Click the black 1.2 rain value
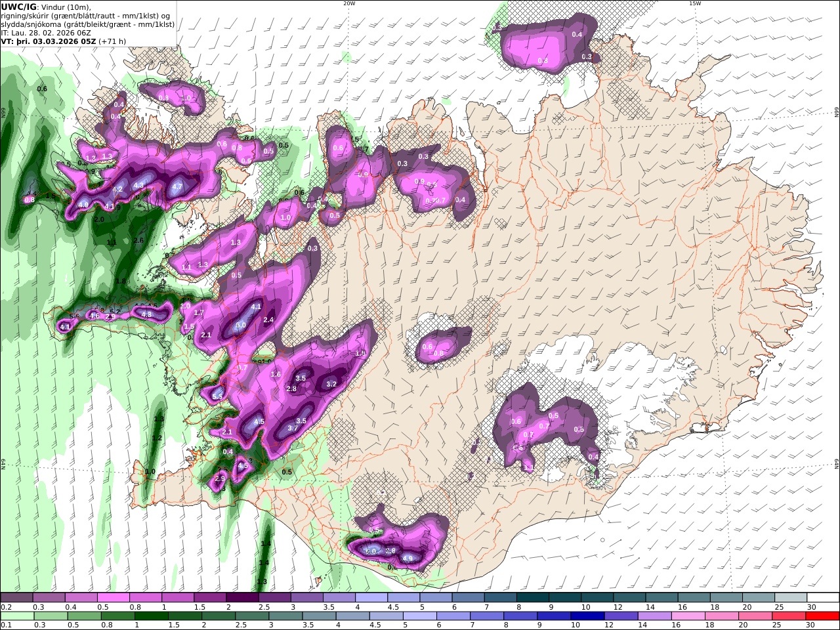840x630 pixels. (157, 438)
